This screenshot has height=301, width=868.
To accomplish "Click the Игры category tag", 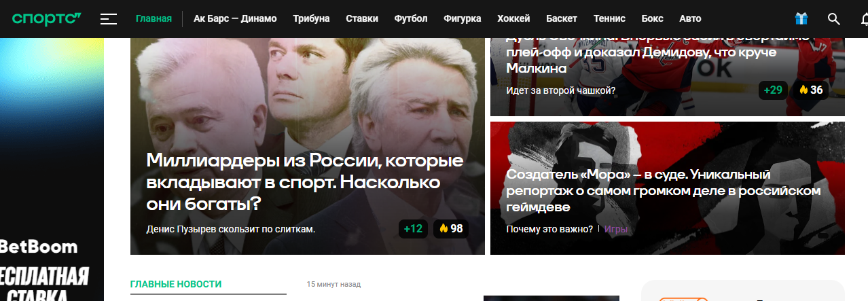I will [616, 229].
